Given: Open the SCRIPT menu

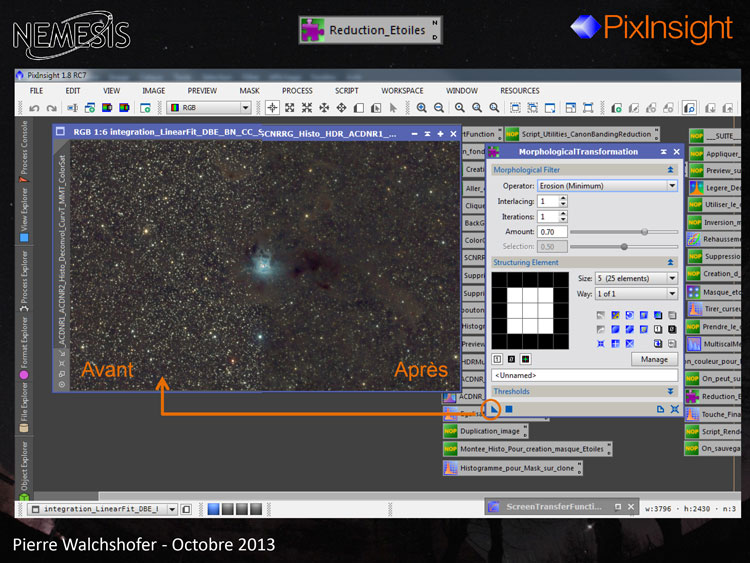Looking at the screenshot, I should tap(347, 90).
